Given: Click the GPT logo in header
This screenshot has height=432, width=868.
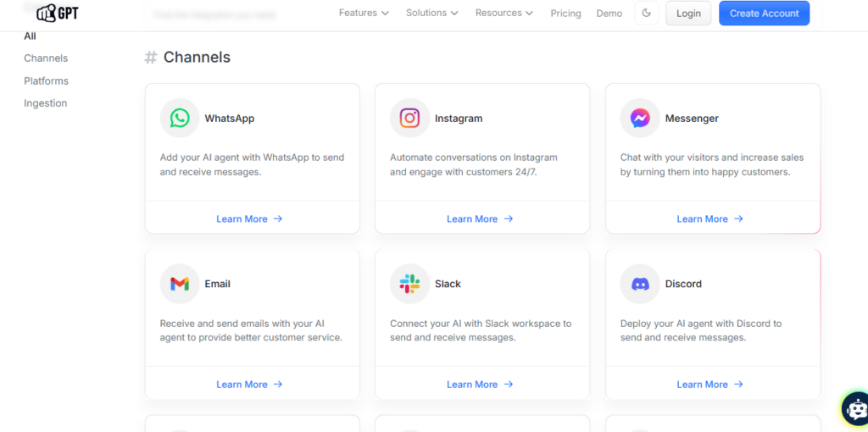Looking at the screenshot, I should 58,12.
